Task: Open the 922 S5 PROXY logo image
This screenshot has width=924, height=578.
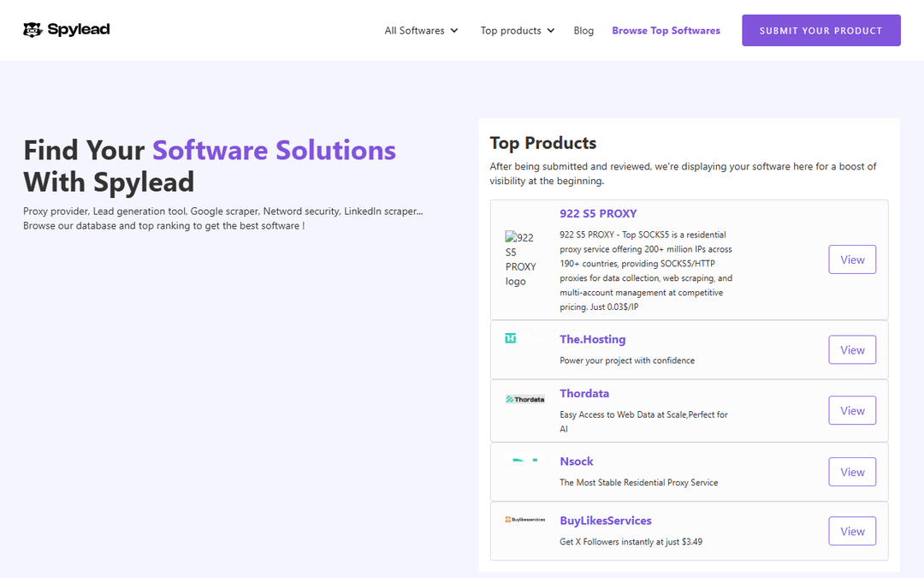Action: pos(521,259)
